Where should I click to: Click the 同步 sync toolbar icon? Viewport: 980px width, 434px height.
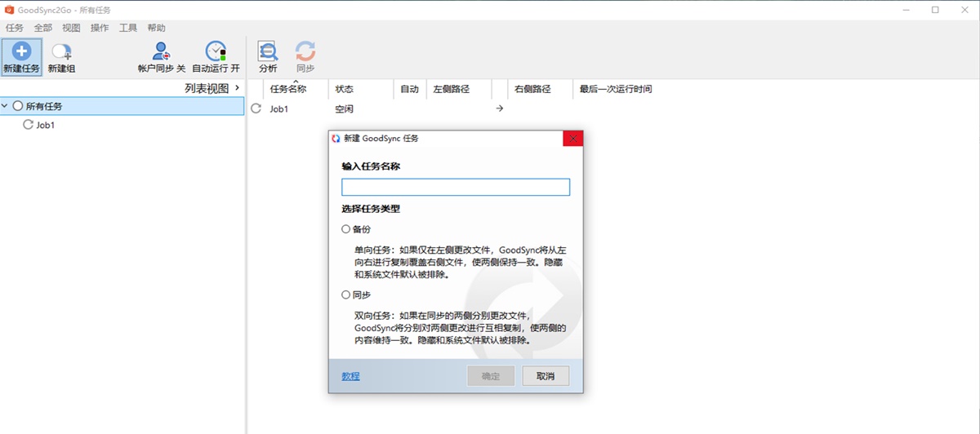pos(305,51)
